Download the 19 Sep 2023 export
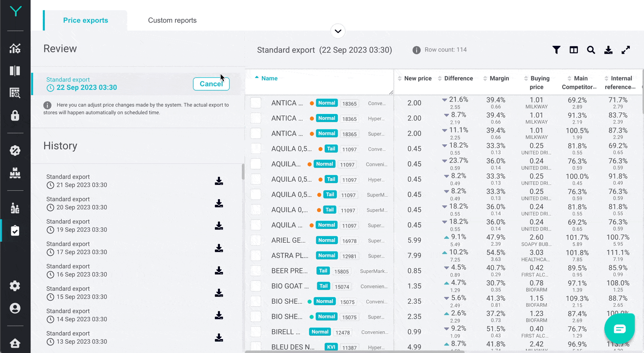Image resolution: width=644 pixels, height=353 pixels. coord(219,226)
